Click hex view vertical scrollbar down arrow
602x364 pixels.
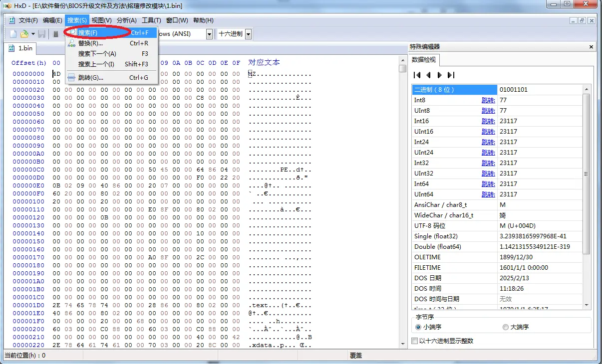click(x=403, y=344)
